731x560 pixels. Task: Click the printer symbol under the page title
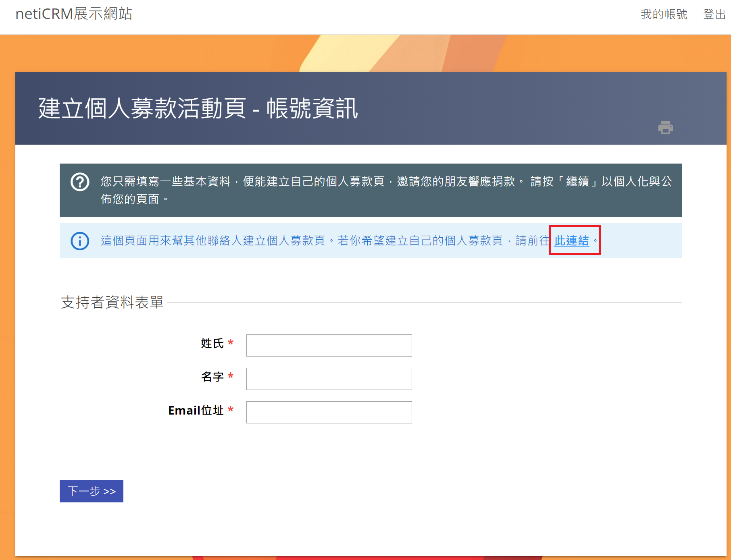pos(665,128)
